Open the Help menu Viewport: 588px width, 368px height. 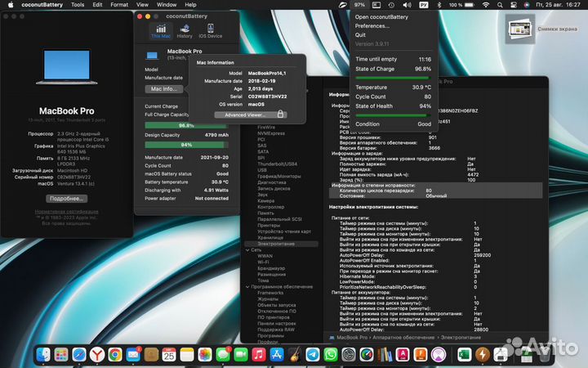click(x=190, y=5)
